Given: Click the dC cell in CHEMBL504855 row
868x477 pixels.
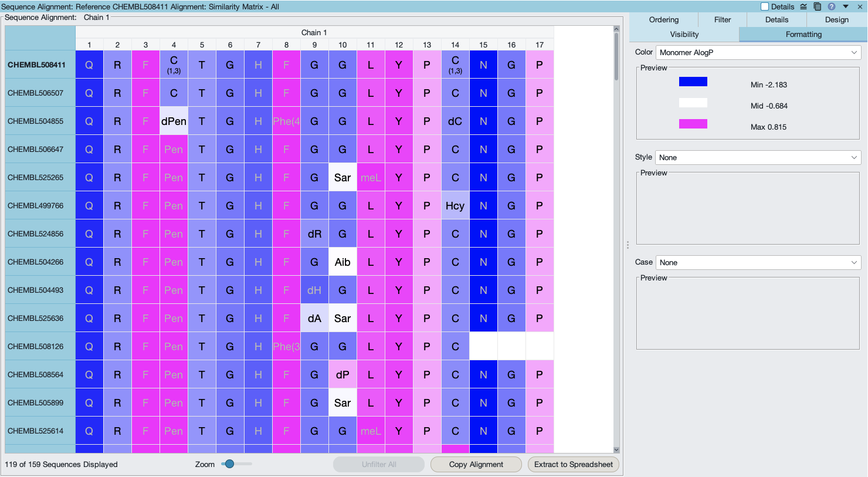Looking at the screenshot, I should coord(455,121).
